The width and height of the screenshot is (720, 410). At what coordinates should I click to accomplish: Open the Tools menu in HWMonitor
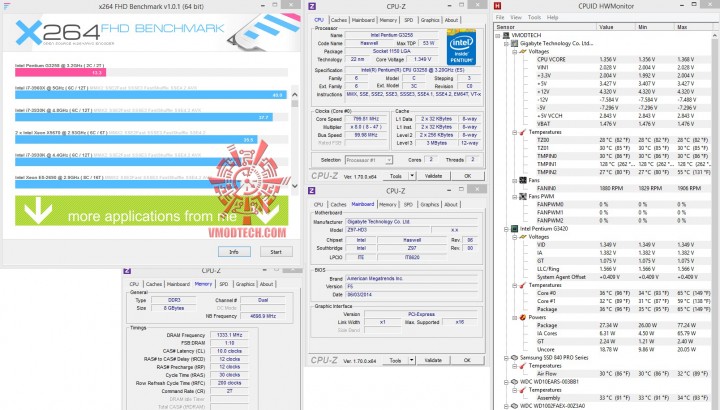pos(534,17)
